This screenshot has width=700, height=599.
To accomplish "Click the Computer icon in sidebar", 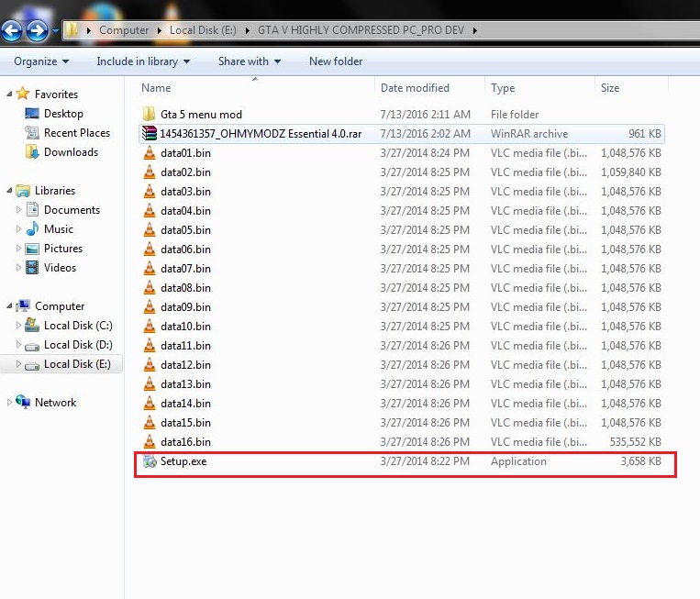I will 23,305.
